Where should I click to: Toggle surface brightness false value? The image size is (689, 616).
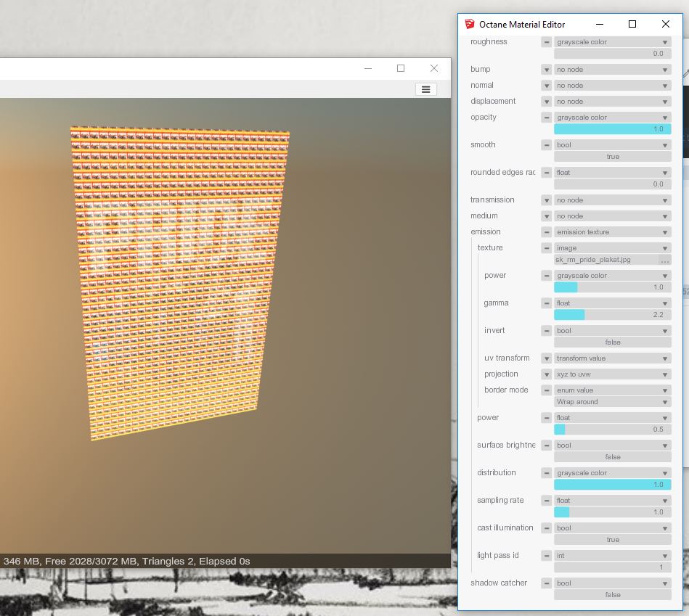tap(613, 457)
